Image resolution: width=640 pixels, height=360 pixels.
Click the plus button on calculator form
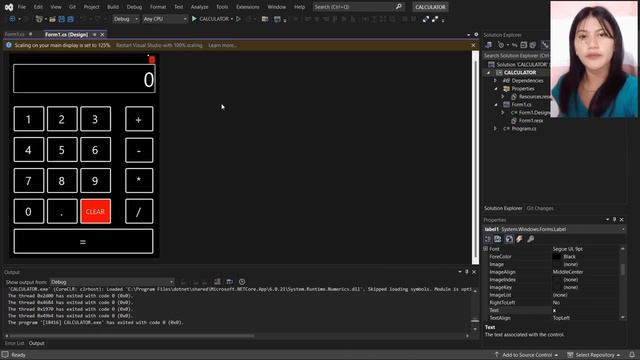tap(139, 119)
